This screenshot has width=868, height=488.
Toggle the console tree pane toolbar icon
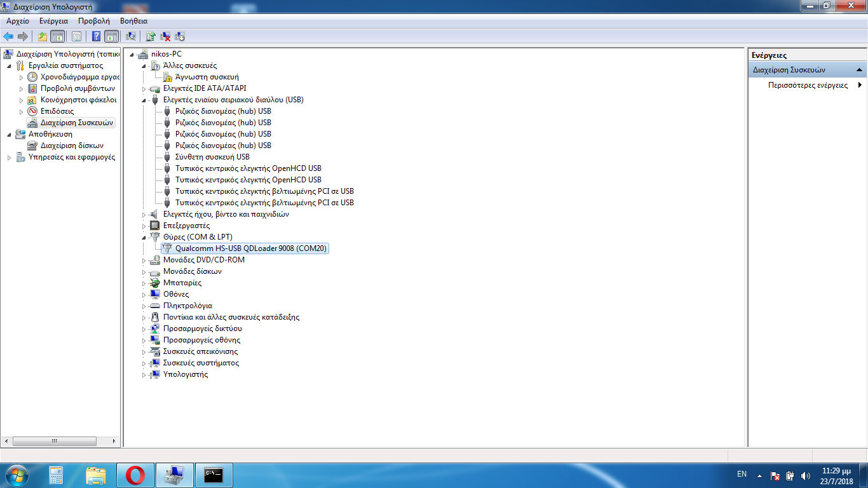click(x=57, y=36)
